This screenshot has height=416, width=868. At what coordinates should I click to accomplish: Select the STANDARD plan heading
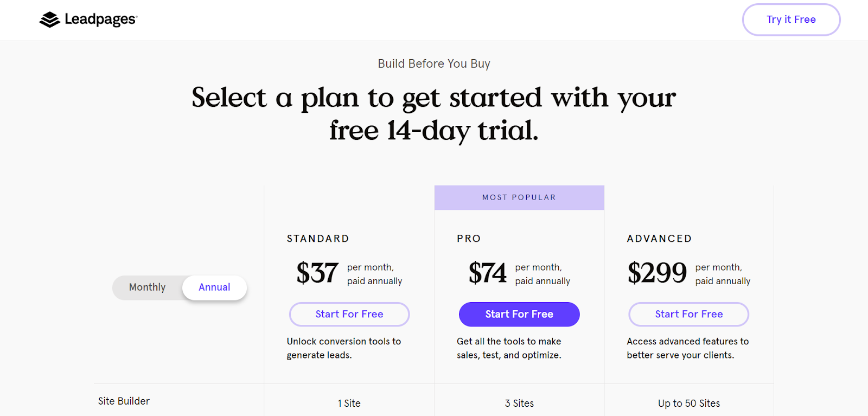[x=318, y=239]
